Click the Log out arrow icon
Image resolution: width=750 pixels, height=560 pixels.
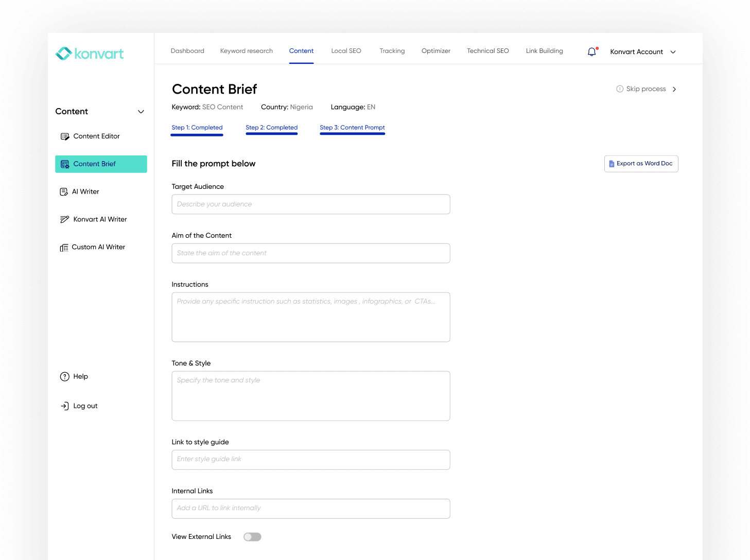click(x=64, y=406)
